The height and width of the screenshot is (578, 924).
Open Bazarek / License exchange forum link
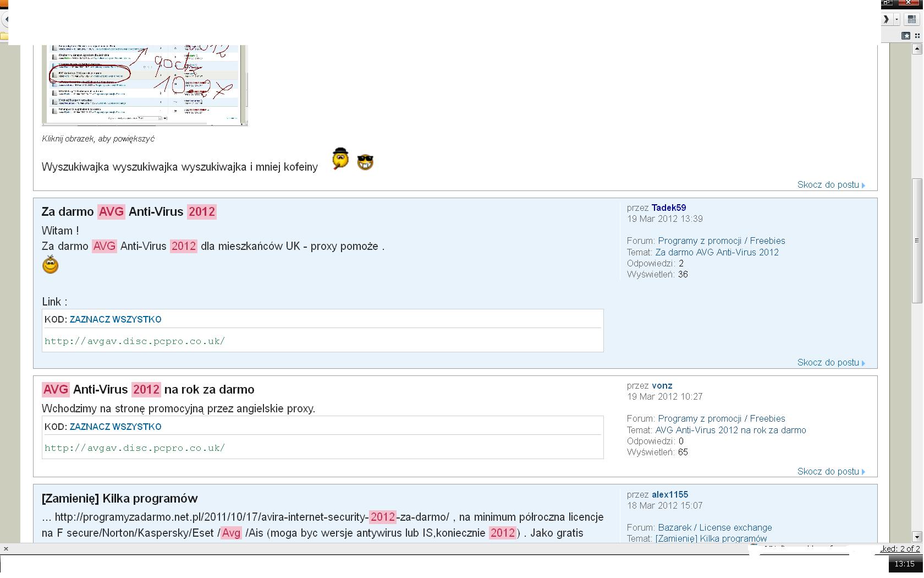click(715, 528)
